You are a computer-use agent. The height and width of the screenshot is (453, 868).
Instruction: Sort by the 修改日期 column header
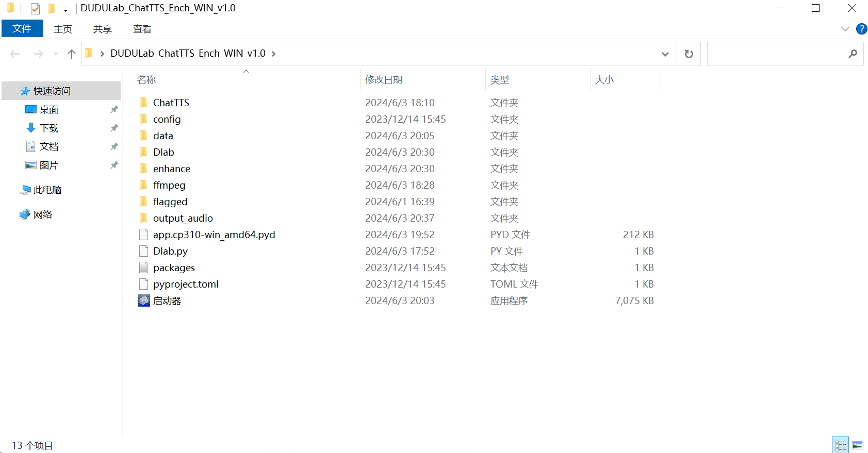coord(384,79)
